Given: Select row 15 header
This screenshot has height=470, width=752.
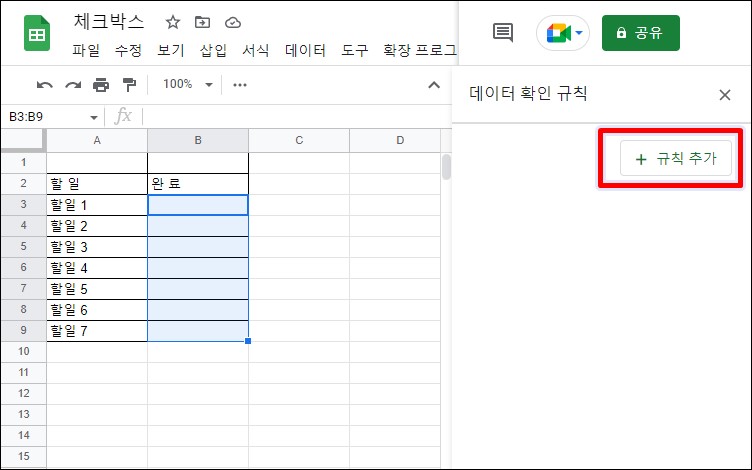Looking at the screenshot, I should pos(24,457).
